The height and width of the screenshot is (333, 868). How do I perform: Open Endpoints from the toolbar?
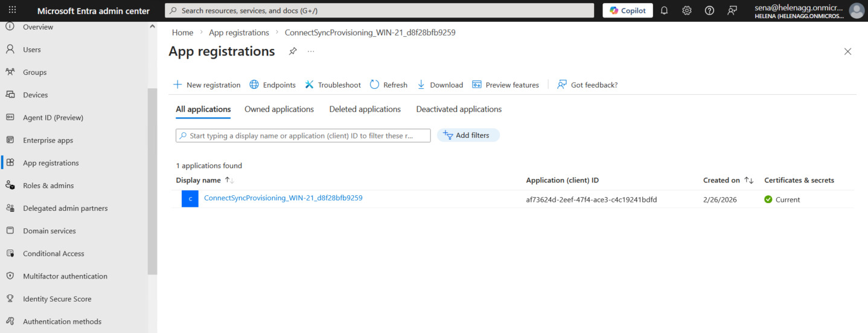tap(272, 85)
